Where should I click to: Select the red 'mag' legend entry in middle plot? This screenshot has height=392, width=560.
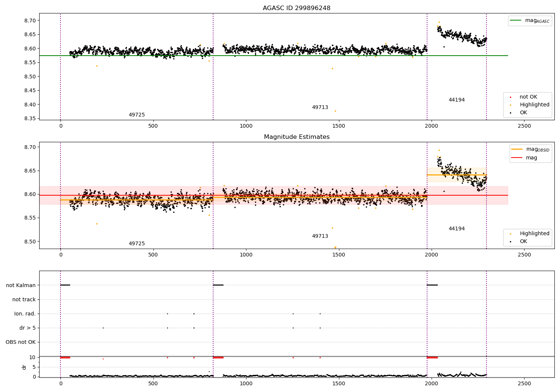pyautogui.click(x=525, y=158)
